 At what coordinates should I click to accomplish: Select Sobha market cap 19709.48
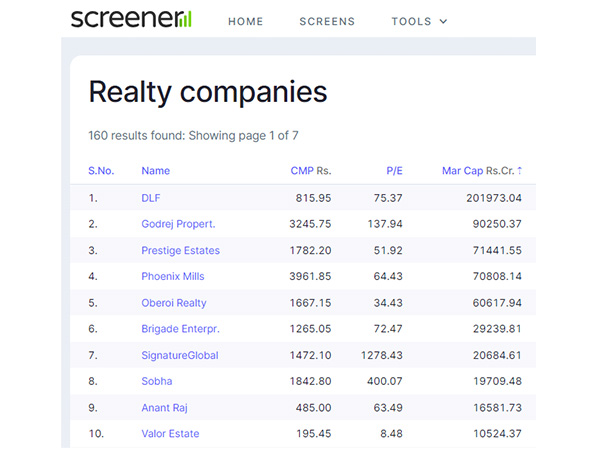497,381
